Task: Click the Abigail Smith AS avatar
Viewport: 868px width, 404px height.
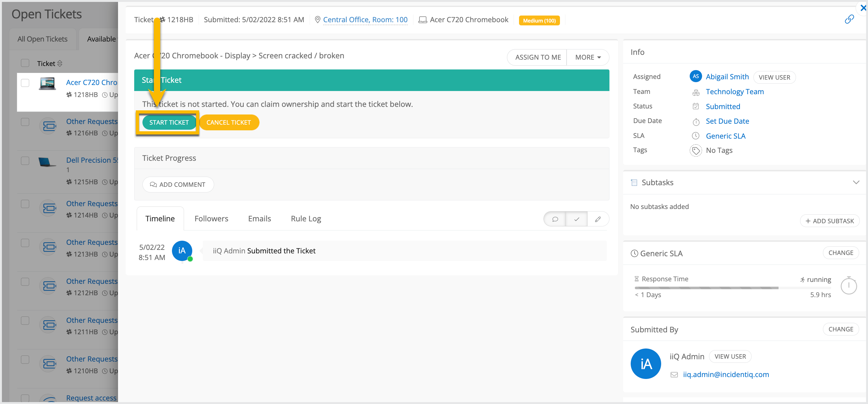Action: (x=695, y=76)
